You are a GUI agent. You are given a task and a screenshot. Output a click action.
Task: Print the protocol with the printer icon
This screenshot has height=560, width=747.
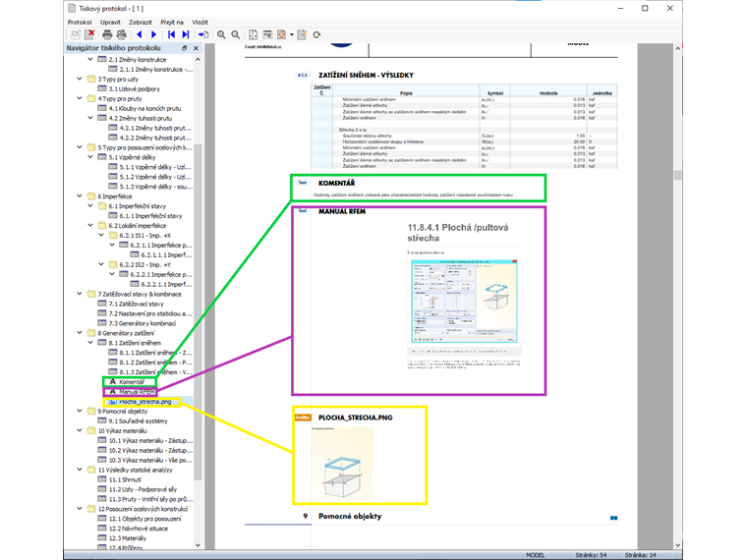pyautogui.click(x=107, y=34)
